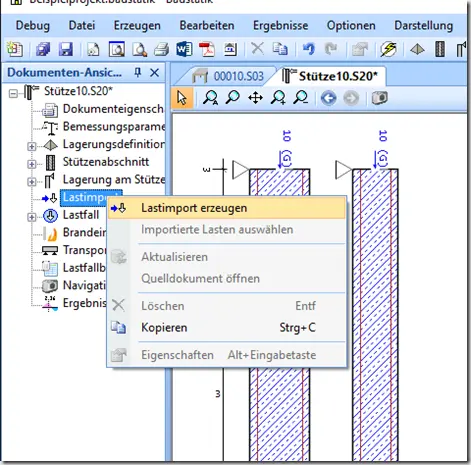Screen dimensions: 471x465
Task: Click the undo arrow icon
Action: [309, 49]
